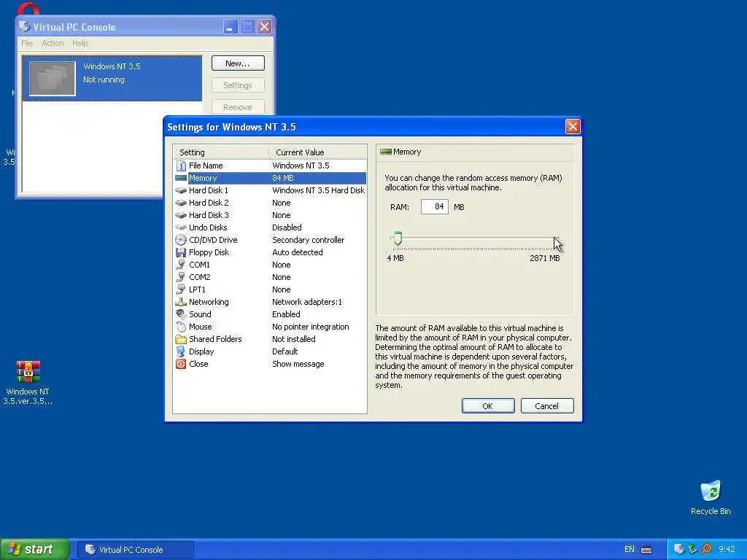
Task: Click the orange magnifier tray icon
Action: click(x=706, y=549)
